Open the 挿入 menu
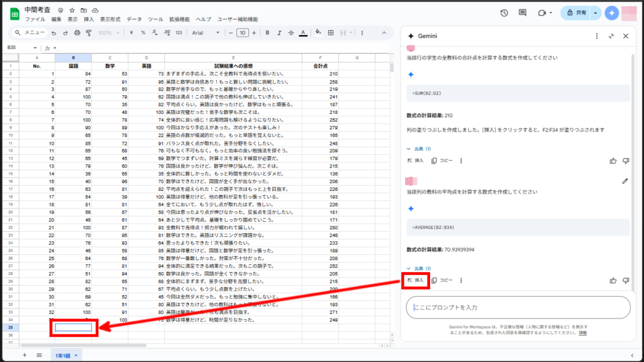Viewport: 644px width, 362px height. point(89,20)
